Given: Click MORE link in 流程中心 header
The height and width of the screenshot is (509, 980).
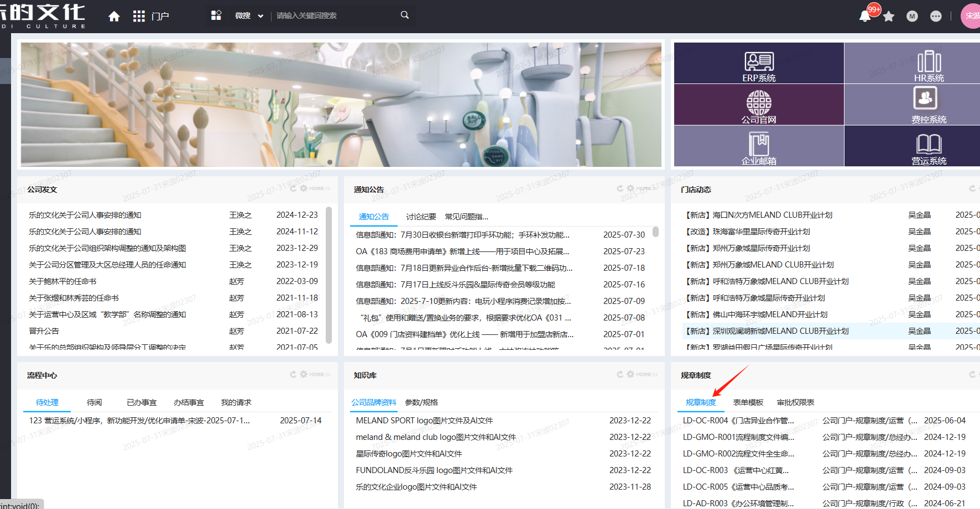Looking at the screenshot, I should pyautogui.click(x=320, y=374).
